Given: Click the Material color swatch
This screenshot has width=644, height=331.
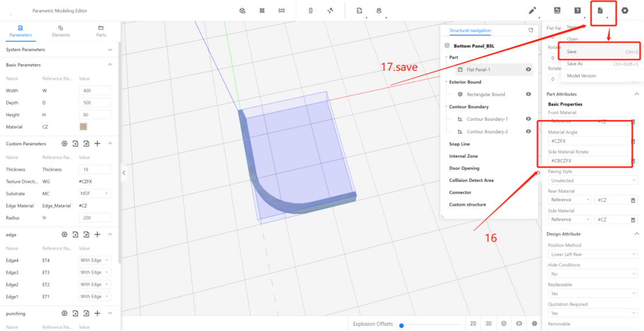Looking at the screenshot, I should [83, 126].
